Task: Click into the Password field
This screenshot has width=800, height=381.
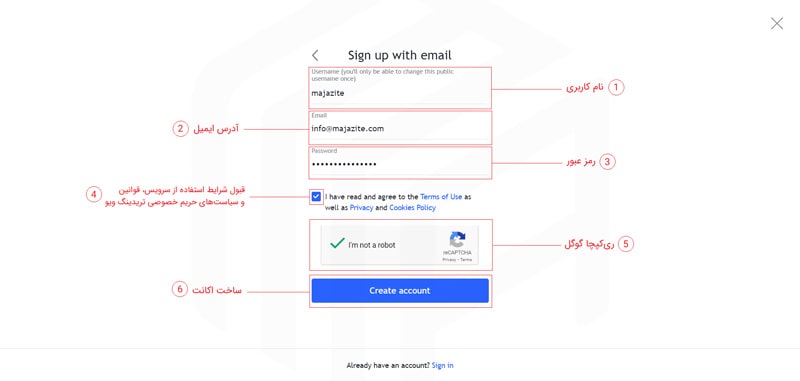Action: [401, 163]
